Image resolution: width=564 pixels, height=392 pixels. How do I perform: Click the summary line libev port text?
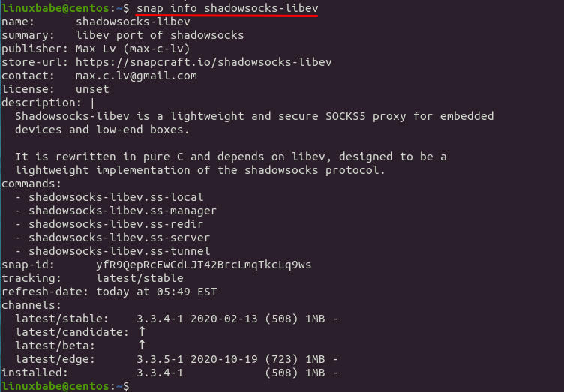pos(160,35)
